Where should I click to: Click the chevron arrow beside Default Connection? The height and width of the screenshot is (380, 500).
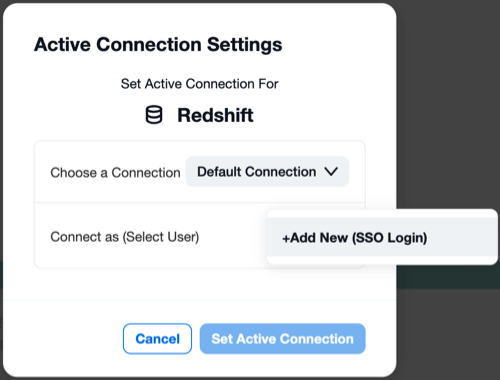[x=331, y=172]
